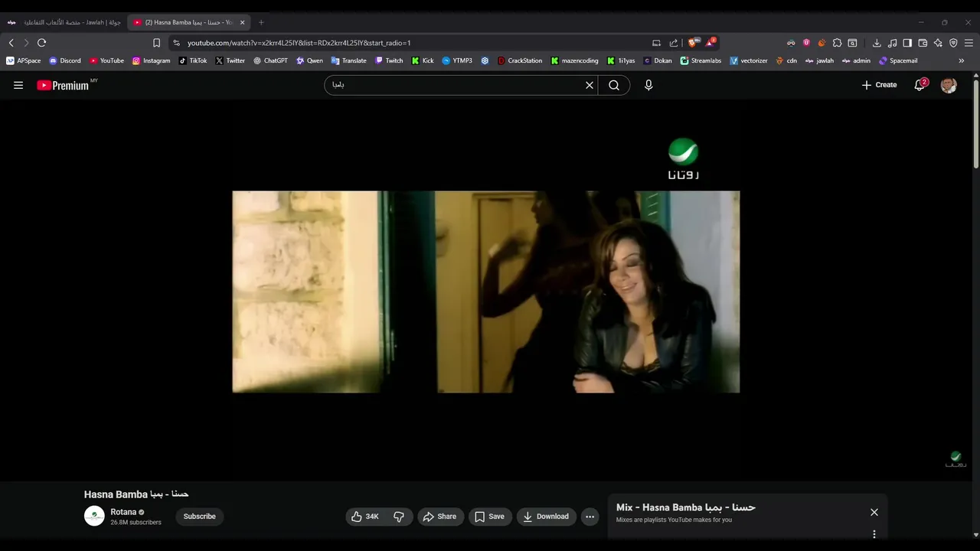
Task: Open the CrackStation bookmark
Action: coord(520,60)
